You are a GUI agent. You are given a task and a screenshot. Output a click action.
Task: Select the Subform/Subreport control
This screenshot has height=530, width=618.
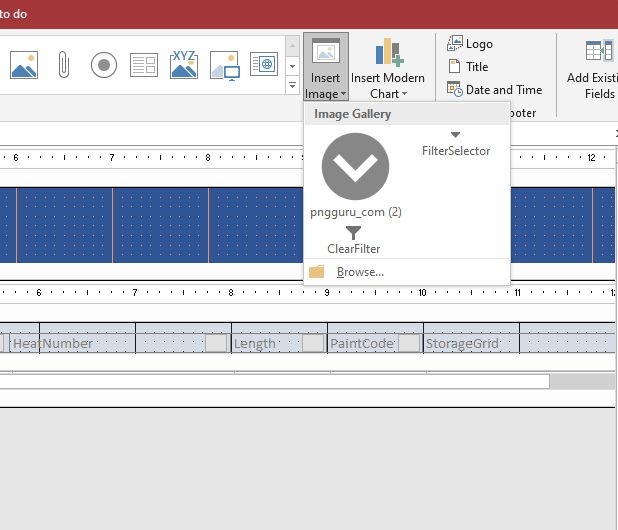(144, 65)
